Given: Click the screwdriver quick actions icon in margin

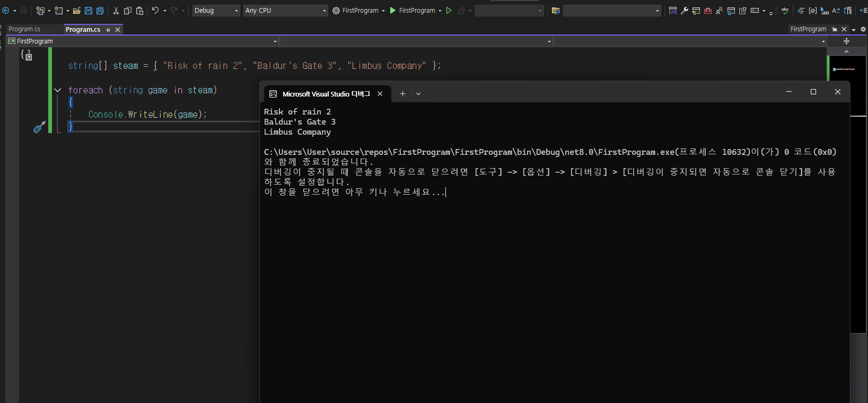Looking at the screenshot, I should pos(39,127).
